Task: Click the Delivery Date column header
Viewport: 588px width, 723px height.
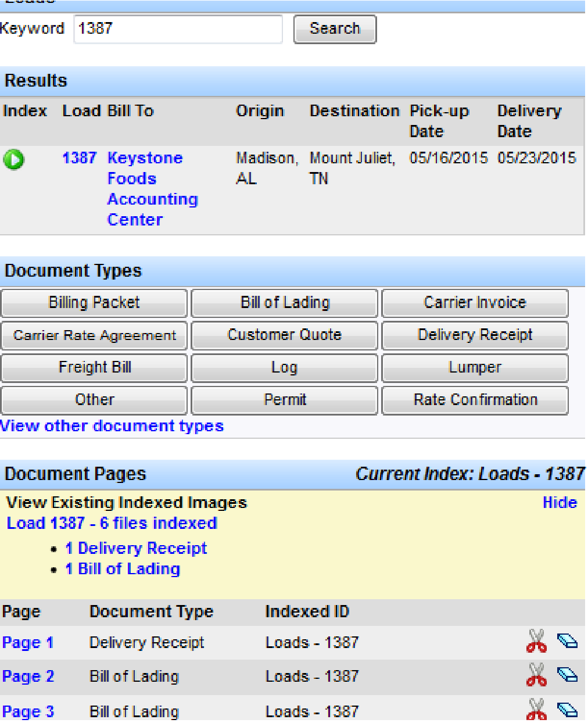Action: point(529,121)
